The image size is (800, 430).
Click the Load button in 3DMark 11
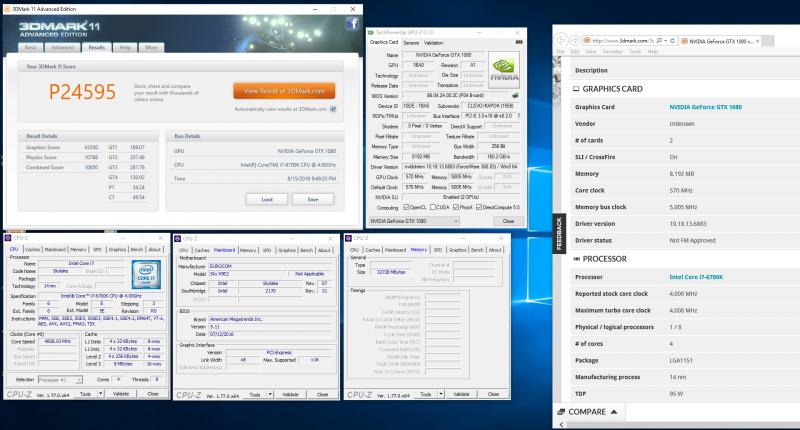click(267, 199)
